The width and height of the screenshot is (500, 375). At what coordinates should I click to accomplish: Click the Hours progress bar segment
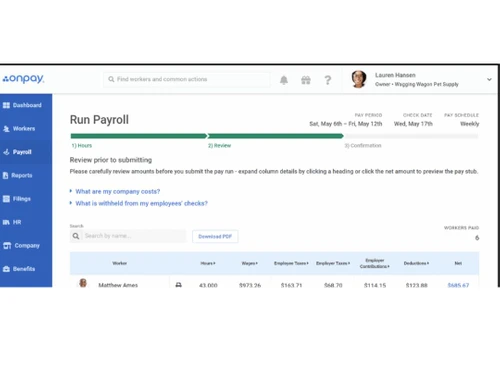pos(139,136)
